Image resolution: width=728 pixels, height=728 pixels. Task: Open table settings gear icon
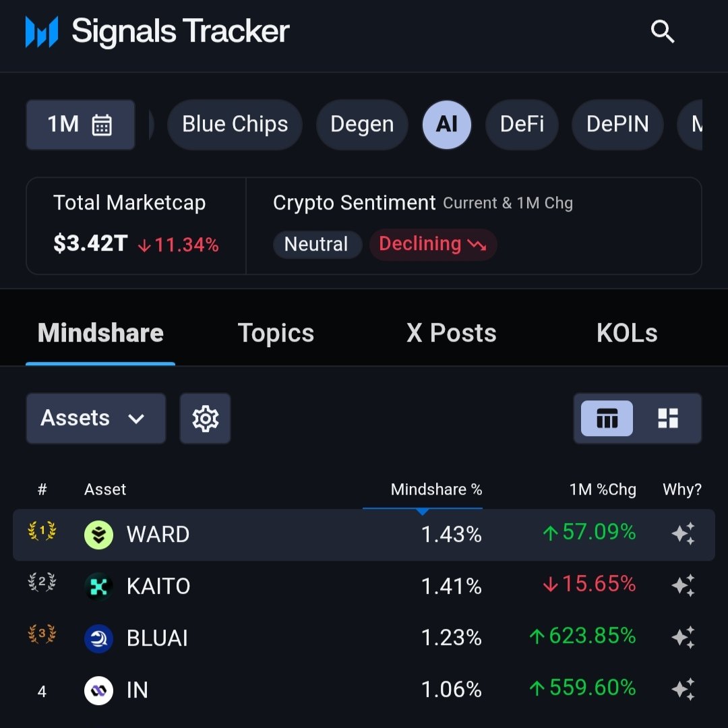(205, 419)
